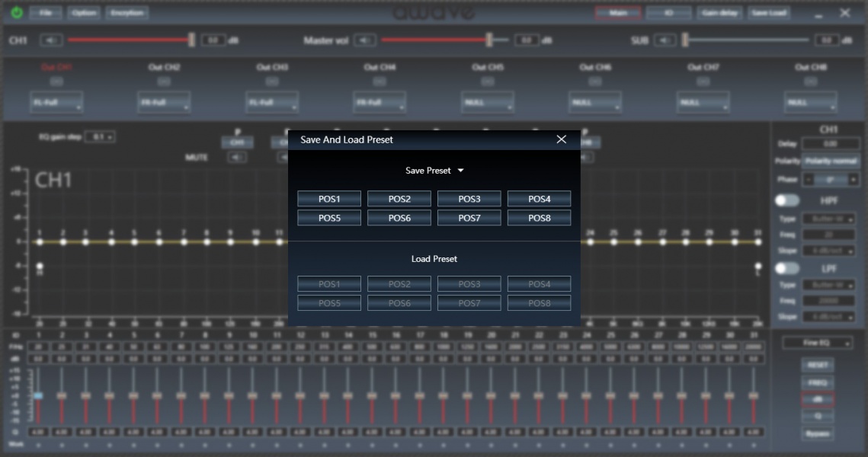Select the Q mode button near Bypass
Viewport: 868px width, 457px height.
click(817, 416)
